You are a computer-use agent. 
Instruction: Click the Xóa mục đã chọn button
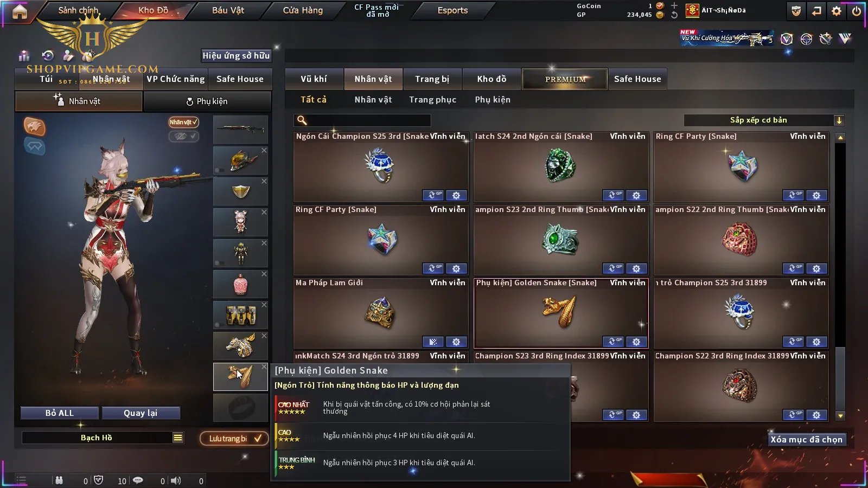click(807, 440)
